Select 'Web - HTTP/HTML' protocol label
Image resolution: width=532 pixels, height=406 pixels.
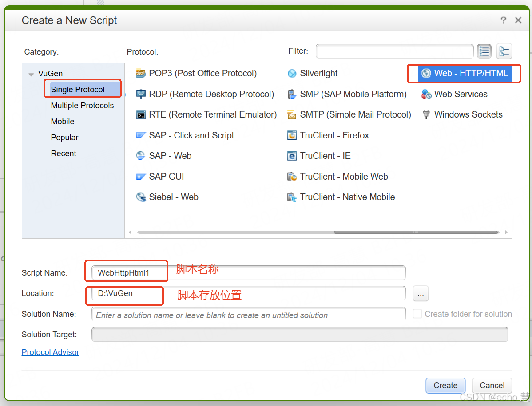tap(471, 73)
